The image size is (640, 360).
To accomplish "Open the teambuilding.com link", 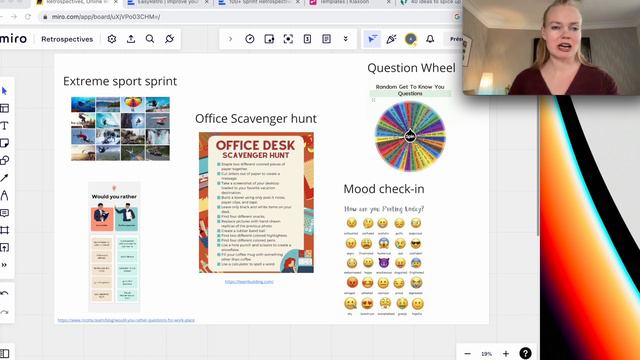I will [x=249, y=282].
